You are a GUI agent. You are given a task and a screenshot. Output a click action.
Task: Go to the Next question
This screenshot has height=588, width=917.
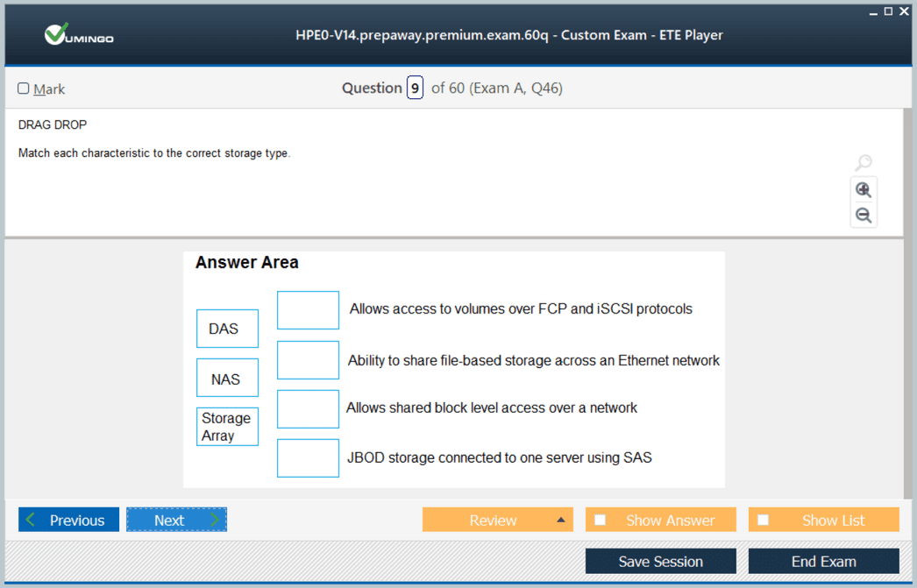(176, 520)
